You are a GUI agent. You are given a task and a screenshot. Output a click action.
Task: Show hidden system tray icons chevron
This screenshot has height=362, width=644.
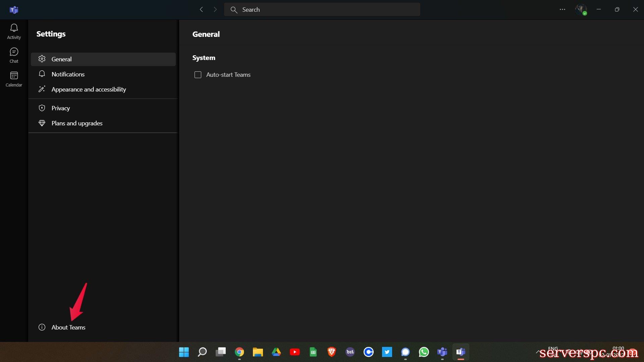[538, 352]
